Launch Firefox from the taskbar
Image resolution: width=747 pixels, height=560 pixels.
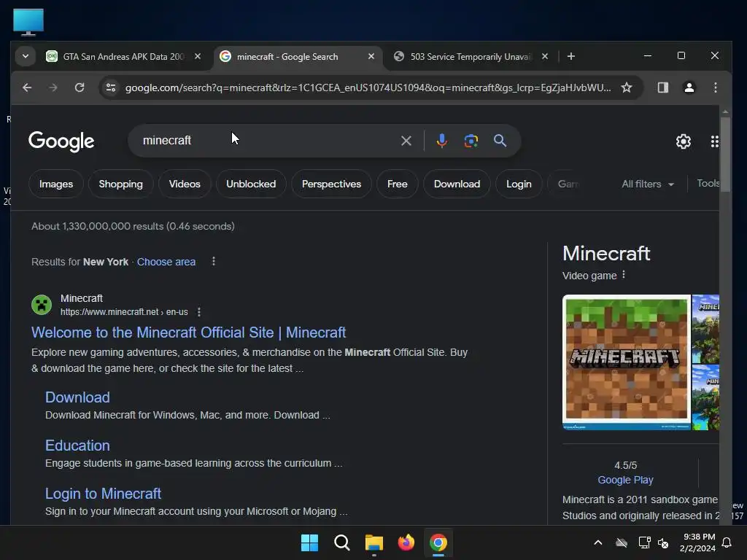[406, 542]
